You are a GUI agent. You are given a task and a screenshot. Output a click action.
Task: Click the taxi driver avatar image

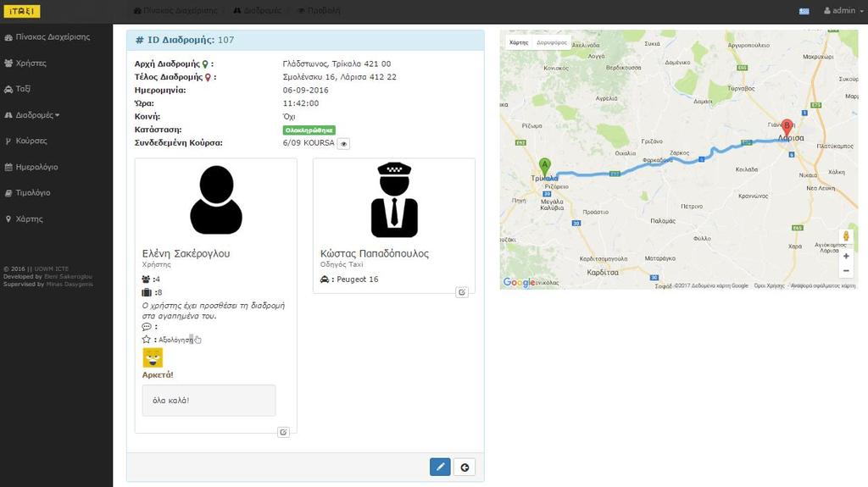(394, 200)
